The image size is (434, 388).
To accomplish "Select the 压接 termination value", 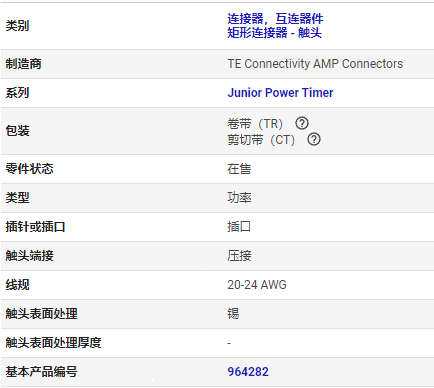I will click(x=239, y=256).
